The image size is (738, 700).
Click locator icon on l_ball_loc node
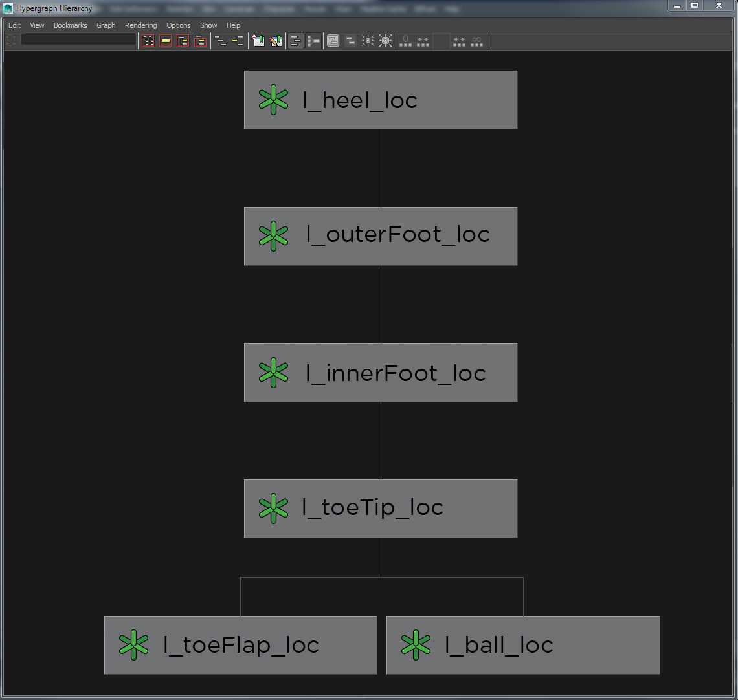click(416, 645)
